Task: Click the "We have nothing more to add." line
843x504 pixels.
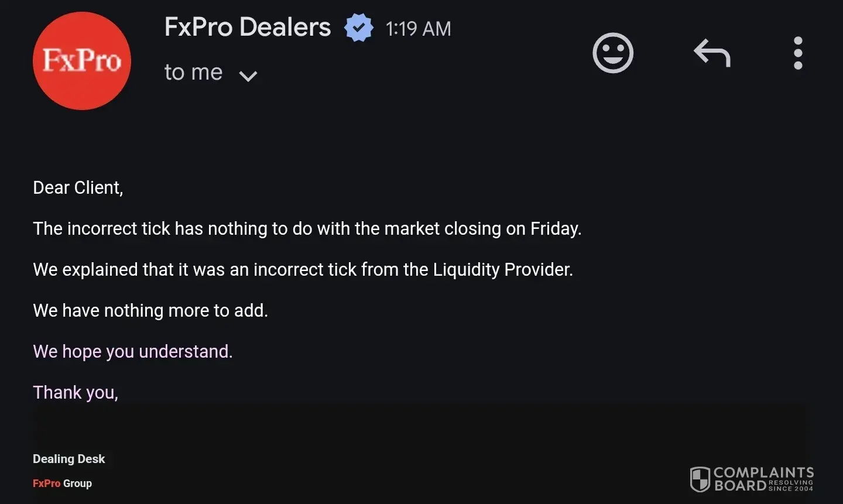Action: pyautogui.click(x=150, y=311)
